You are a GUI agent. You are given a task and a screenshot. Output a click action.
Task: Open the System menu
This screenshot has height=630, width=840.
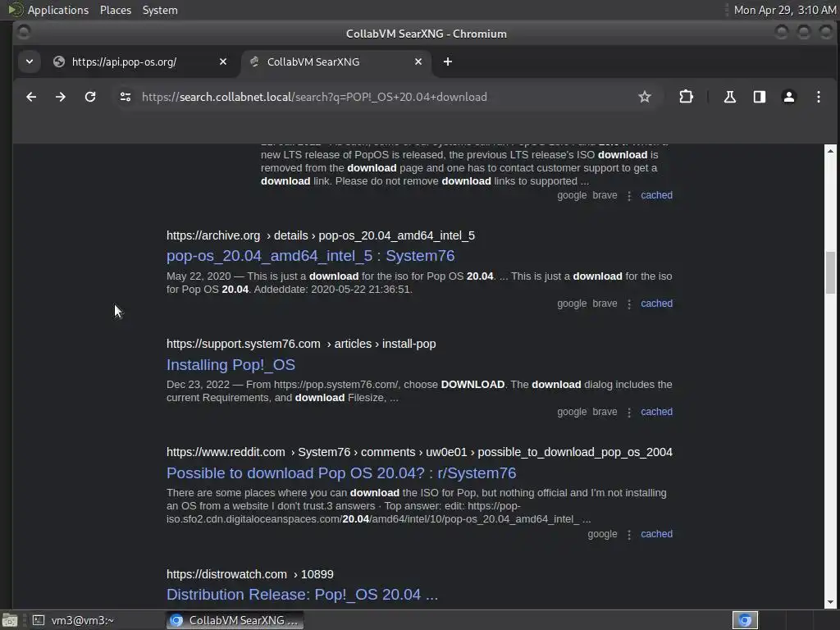tap(160, 10)
